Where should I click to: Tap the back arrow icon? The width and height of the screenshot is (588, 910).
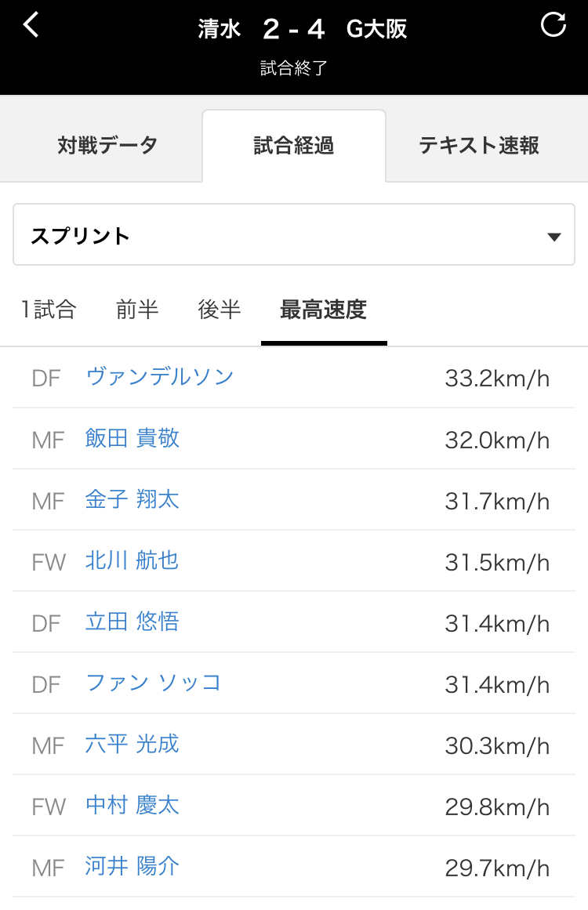pyautogui.click(x=31, y=26)
